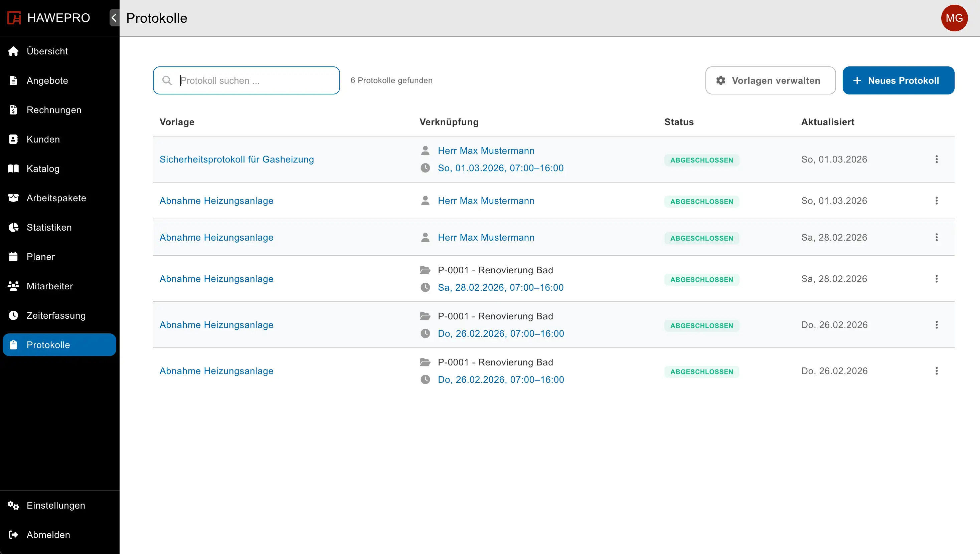The width and height of the screenshot is (980, 554).
Task: Click the search magnifier icon
Action: tap(167, 80)
